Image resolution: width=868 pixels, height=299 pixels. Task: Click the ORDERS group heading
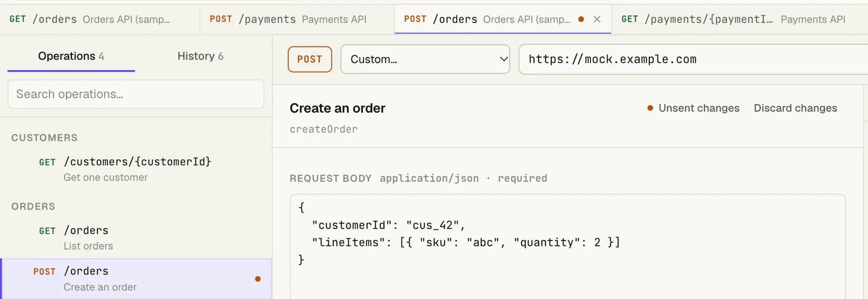(x=33, y=206)
